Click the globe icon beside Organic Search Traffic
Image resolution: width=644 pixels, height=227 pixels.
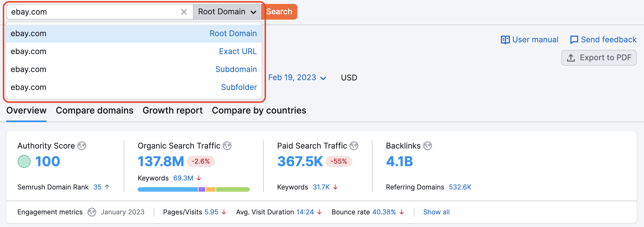(x=227, y=146)
